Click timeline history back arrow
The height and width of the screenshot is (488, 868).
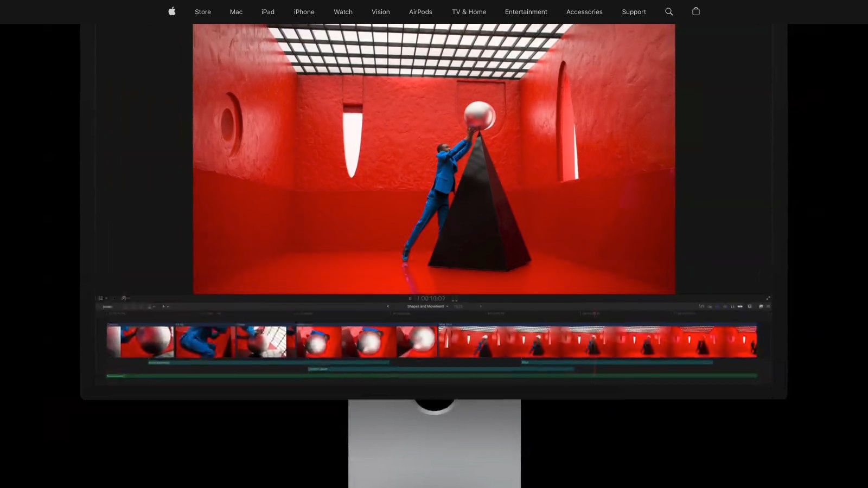(388, 306)
